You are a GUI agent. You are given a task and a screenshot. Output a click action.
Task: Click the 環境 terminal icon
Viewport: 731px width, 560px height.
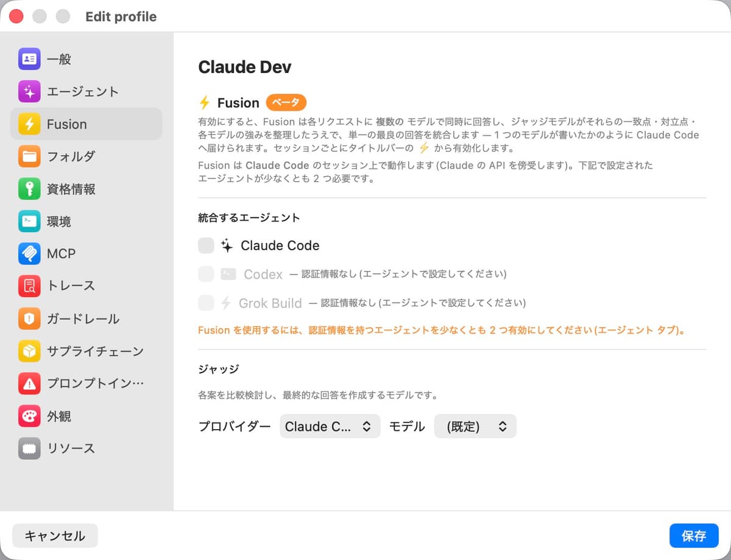pyautogui.click(x=29, y=221)
